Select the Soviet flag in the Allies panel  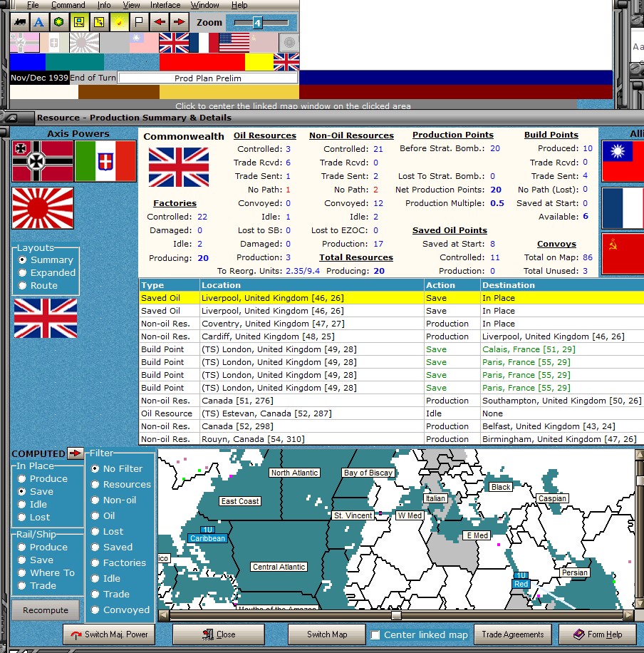[x=623, y=254]
